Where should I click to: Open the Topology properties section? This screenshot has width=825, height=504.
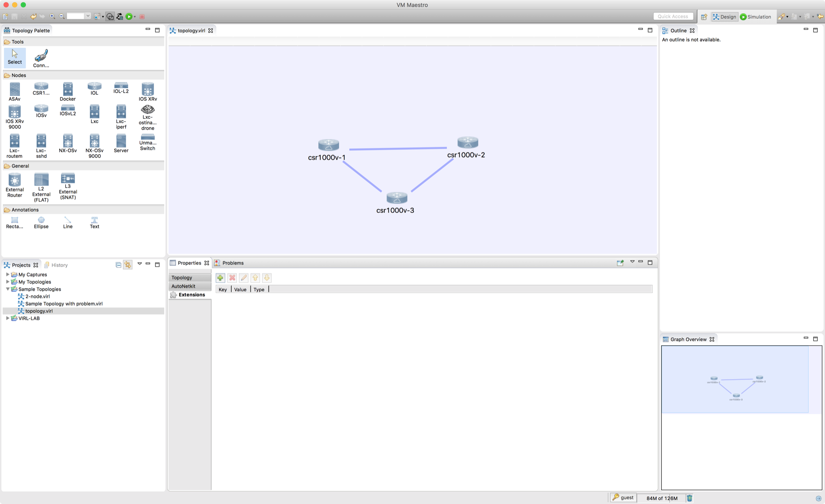point(190,278)
